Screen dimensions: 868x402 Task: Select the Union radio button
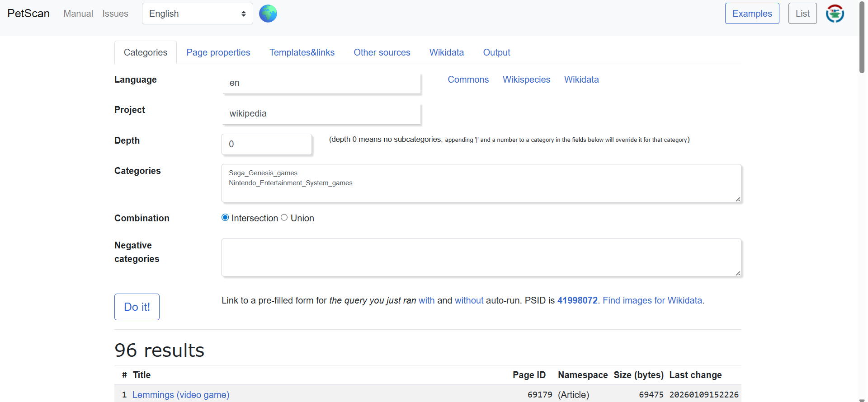[x=284, y=218]
